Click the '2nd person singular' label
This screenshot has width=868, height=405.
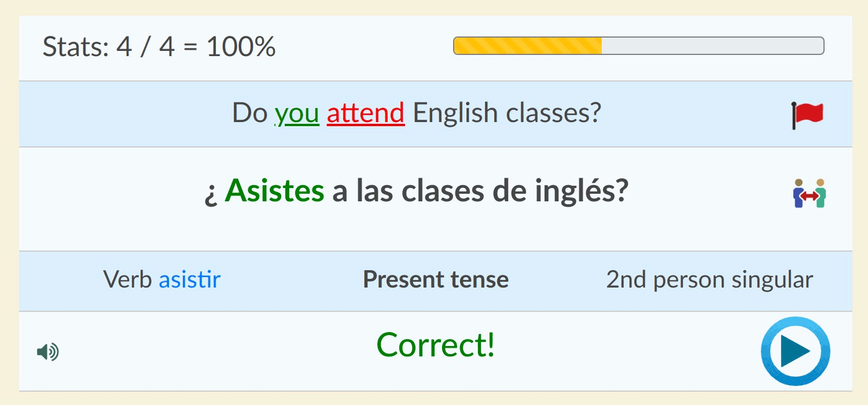(709, 279)
